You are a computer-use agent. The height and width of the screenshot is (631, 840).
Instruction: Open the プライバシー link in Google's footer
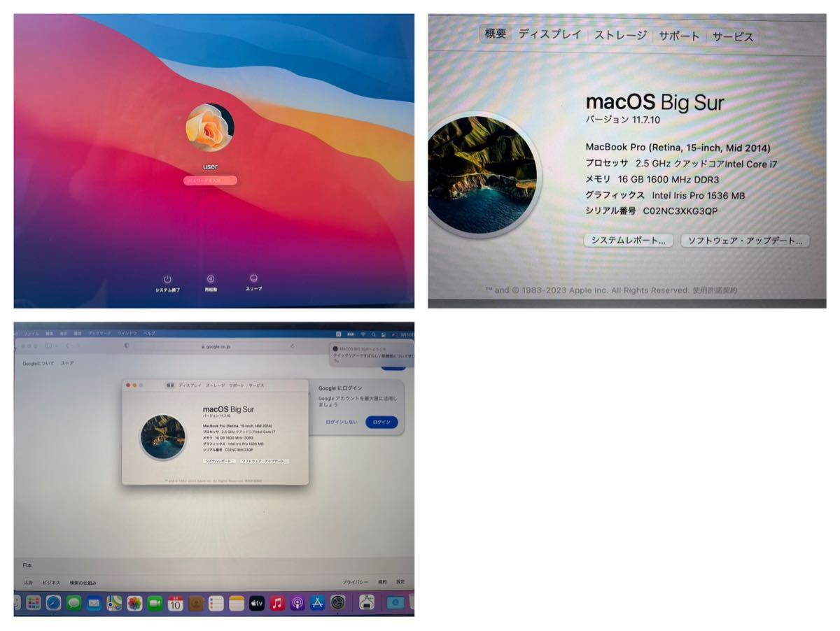tap(356, 583)
